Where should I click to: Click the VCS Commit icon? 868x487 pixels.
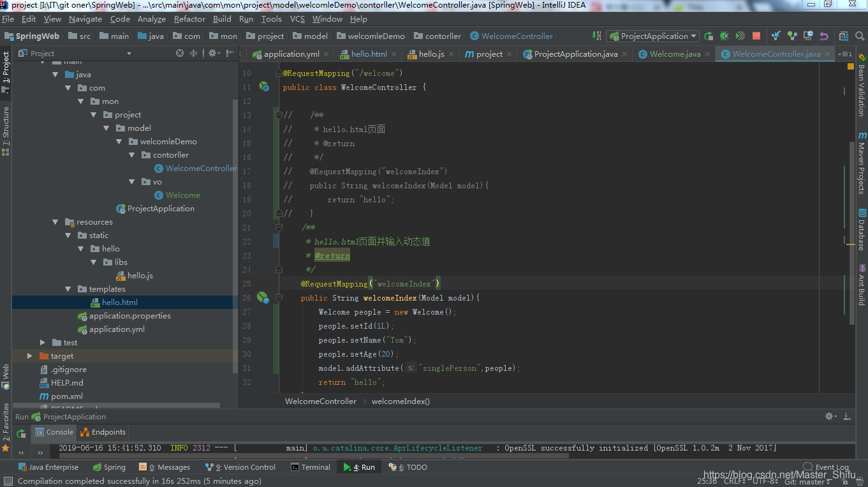pyautogui.click(x=792, y=36)
